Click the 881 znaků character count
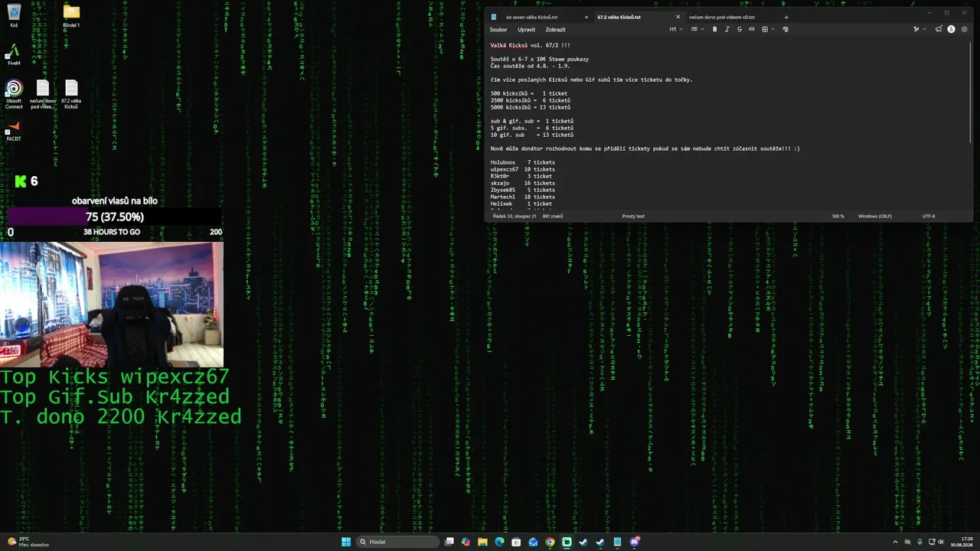Viewport: 980px width, 551px height. [553, 217]
